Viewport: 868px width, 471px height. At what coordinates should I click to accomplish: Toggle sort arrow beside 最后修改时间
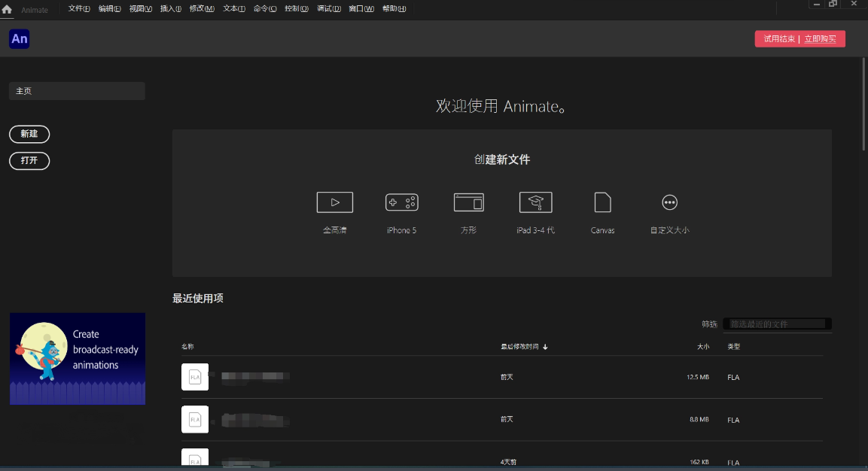tap(545, 347)
